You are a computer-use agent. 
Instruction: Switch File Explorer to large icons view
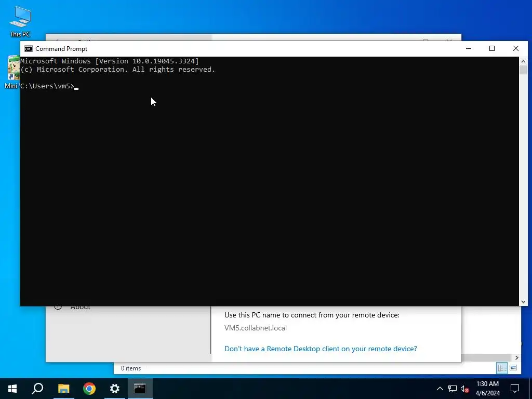tap(513, 368)
